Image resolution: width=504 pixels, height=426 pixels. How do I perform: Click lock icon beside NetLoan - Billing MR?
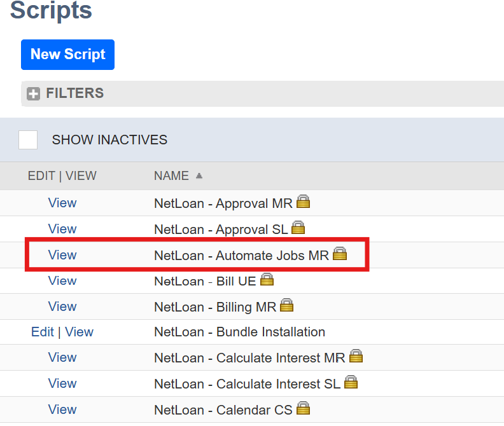click(x=287, y=306)
